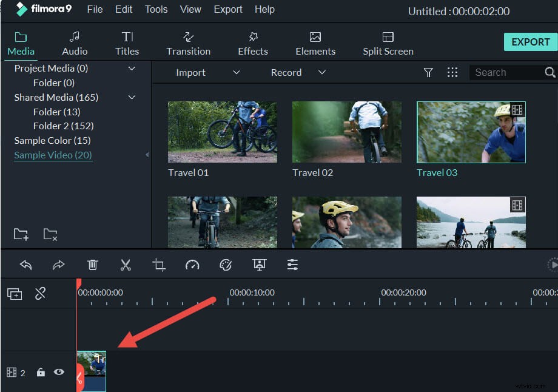This screenshot has width=558, height=392.
Task: Lock the video track with the padlock icon
Action: coord(41,373)
